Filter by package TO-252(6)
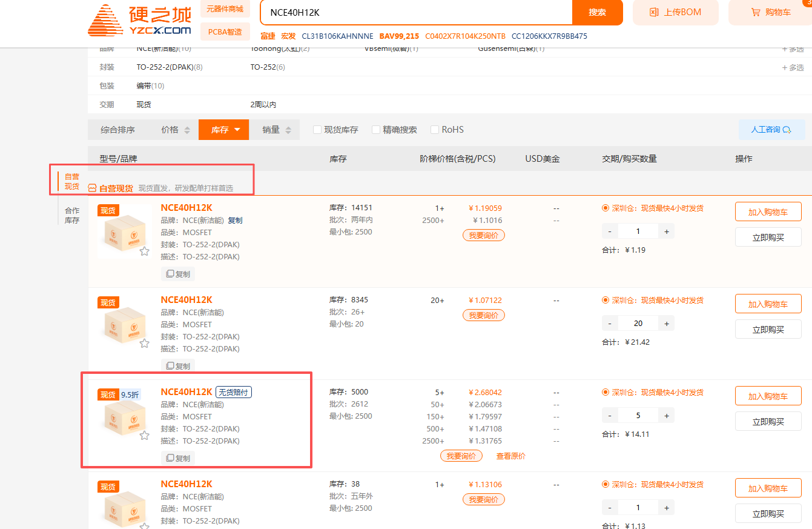 (268, 67)
